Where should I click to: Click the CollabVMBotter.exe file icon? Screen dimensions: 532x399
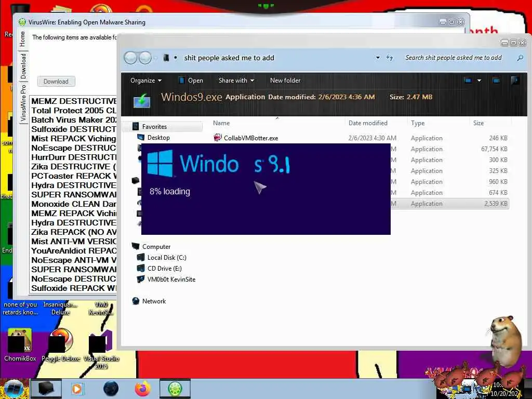tap(217, 138)
